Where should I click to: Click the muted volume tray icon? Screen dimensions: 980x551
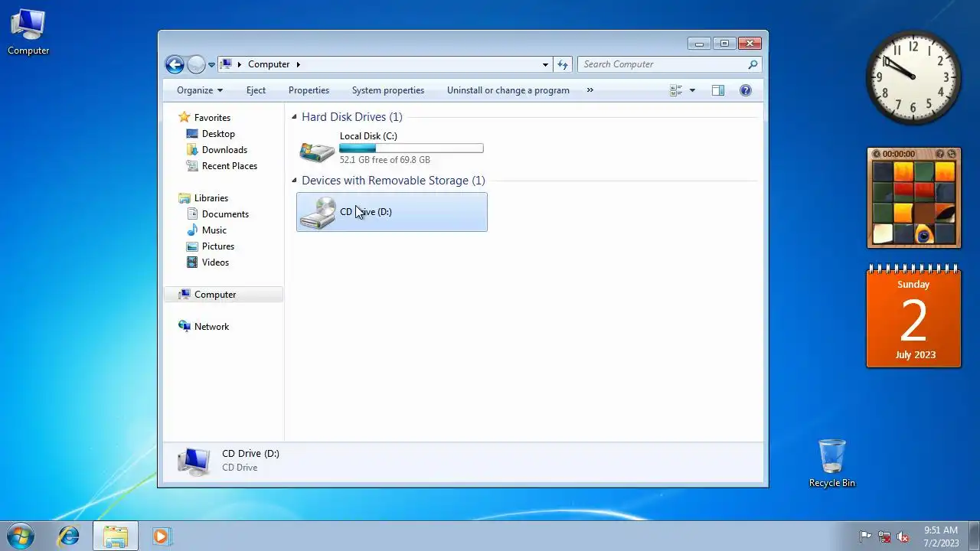pyautogui.click(x=903, y=536)
